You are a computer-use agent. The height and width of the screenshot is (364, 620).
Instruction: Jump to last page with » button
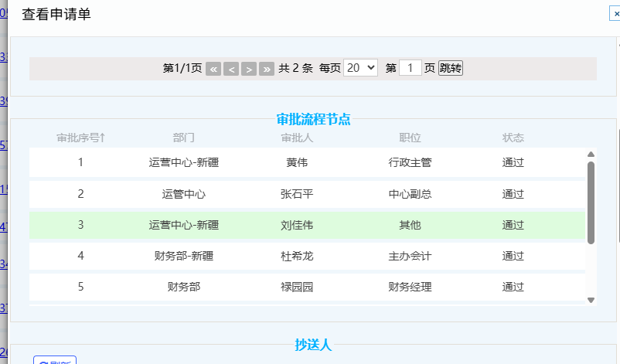point(267,69)
